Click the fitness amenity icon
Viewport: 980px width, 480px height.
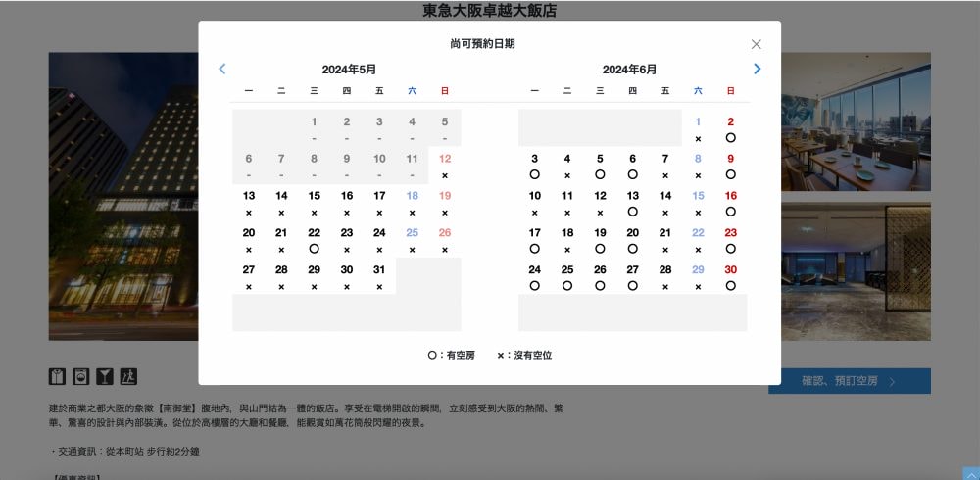(x=128, y=376)
